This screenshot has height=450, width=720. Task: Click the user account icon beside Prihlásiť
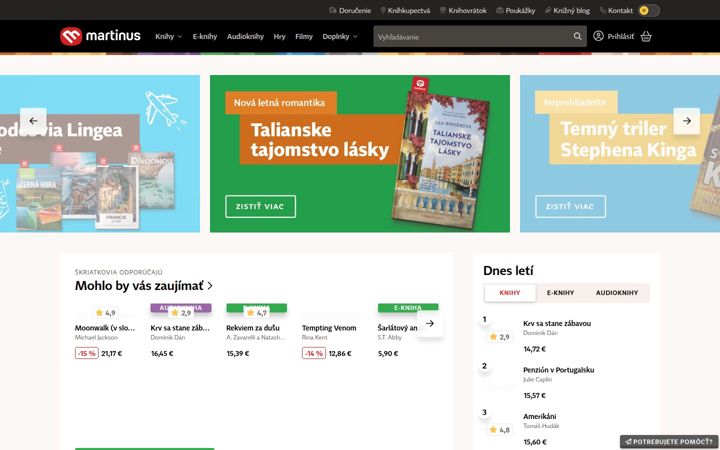click(x=598, y=36)
